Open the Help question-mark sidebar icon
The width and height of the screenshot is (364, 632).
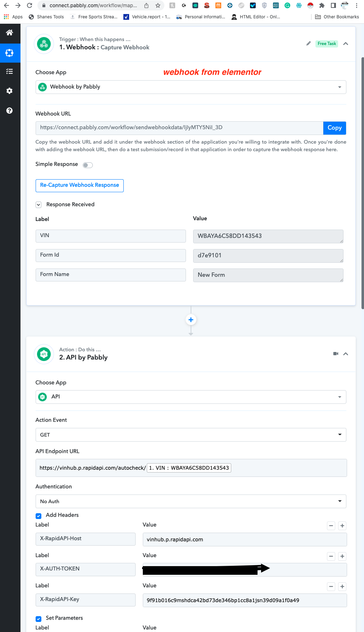tap(10, 110)
